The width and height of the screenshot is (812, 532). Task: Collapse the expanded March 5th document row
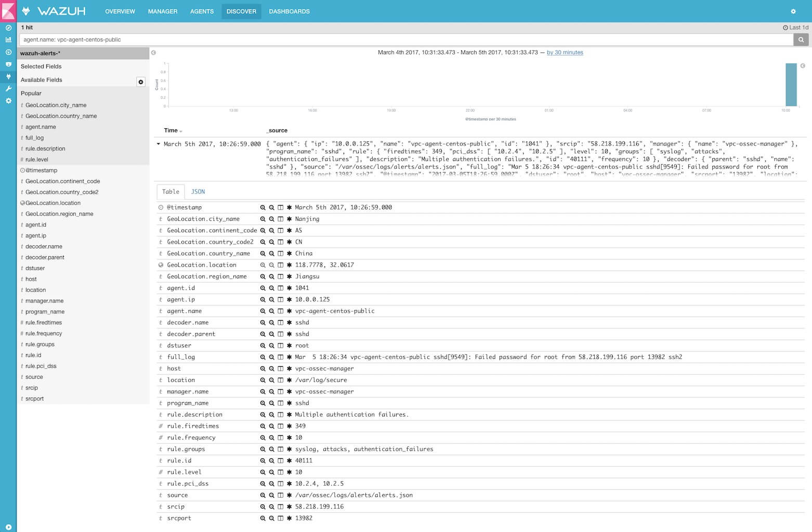pyautogui.click(x=159, y=144)
